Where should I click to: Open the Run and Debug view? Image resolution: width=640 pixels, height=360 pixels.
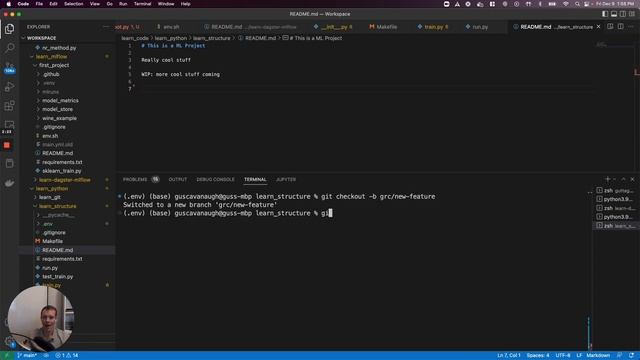point(9,87)
